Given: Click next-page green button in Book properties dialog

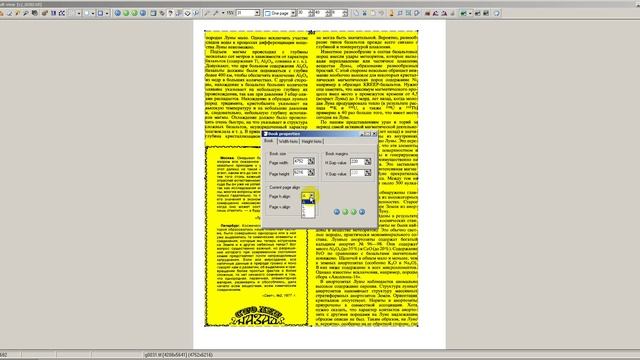Looking at the screenshot, I should pos(353,212).
